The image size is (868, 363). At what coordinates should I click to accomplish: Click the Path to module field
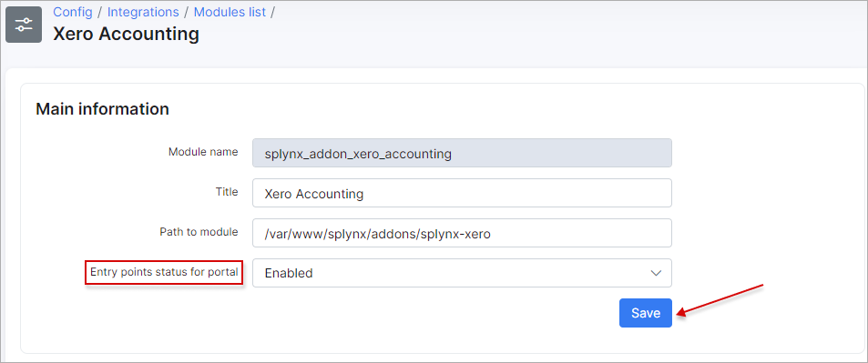coord(462,233)
